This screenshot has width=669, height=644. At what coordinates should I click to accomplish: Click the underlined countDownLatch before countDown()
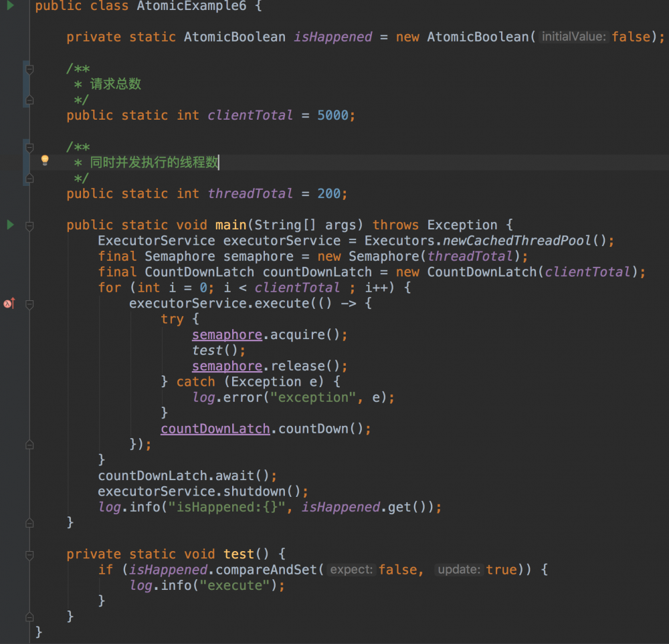[x=215, y=429]
